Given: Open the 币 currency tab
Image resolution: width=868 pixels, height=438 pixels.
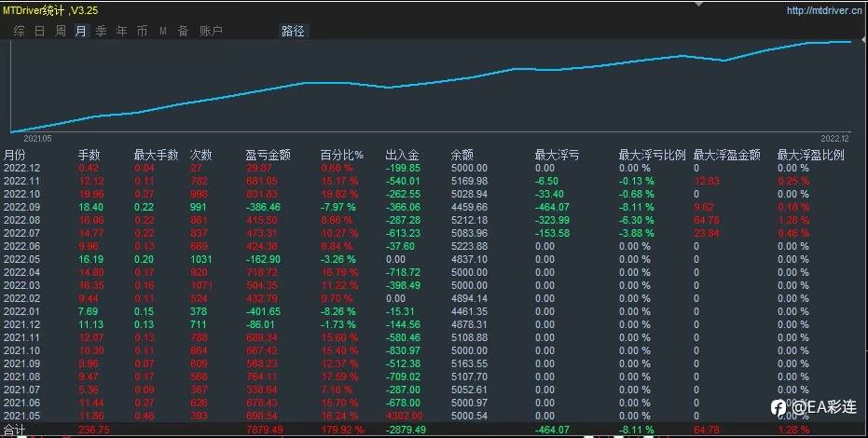Looking at the screenshot, I should pos(143,31).
